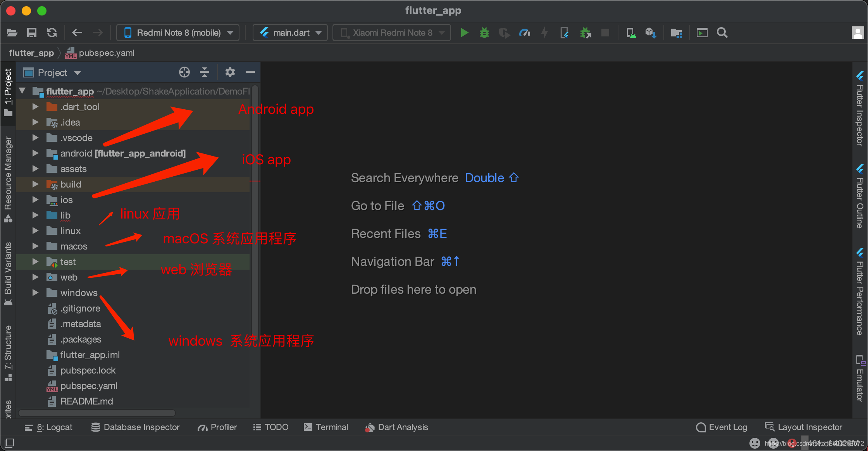Expand the .dart_tool folder
The image size is (868, 451).
click(x=35, y=107)
